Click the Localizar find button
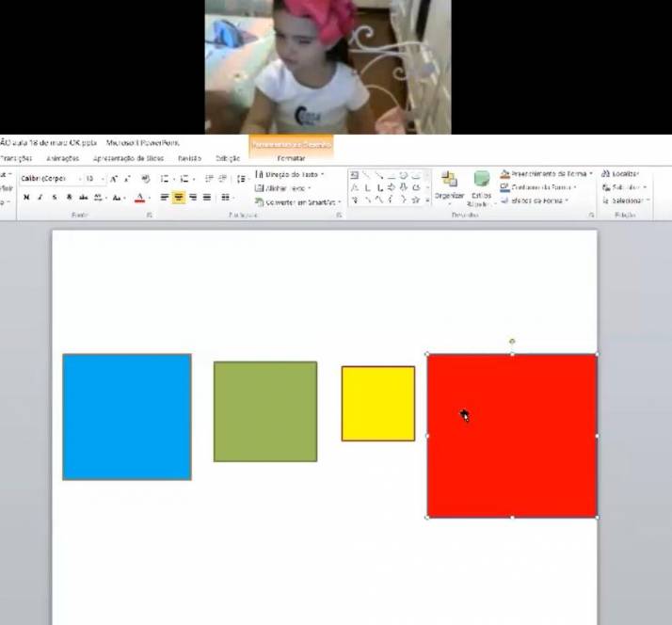Image resolution: width=672 pixels, height=625 pixels. pyautogui.click(x=620, y=174)
